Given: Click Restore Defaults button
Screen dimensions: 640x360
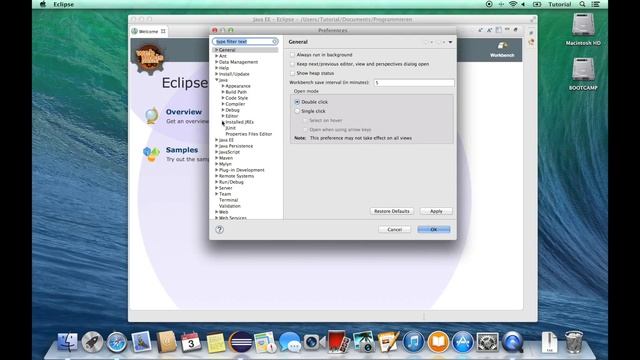Looking at the screenshot, I should [392, 211].
